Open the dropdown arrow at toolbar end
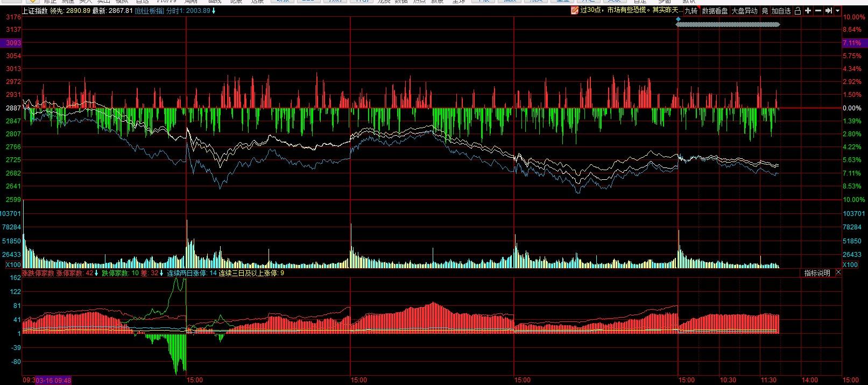Screen dimensions: 868x385 838,11
